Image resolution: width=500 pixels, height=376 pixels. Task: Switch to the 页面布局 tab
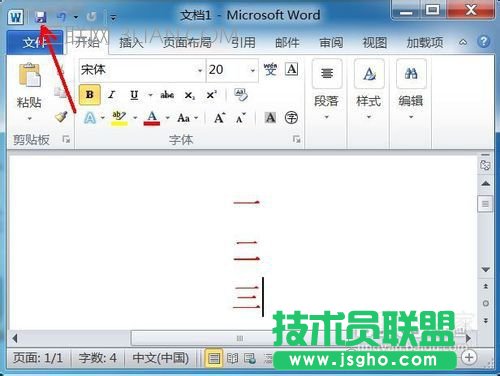tap(187, 42)
